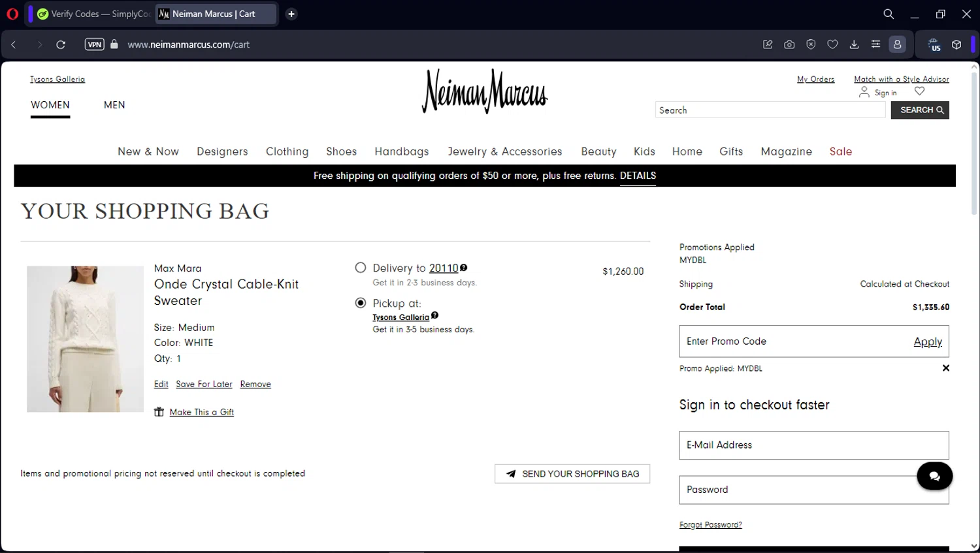Image resolution: width=980 pixels, height=553 pixels.
Task: Click the US region extension icon
Action: 934,44
